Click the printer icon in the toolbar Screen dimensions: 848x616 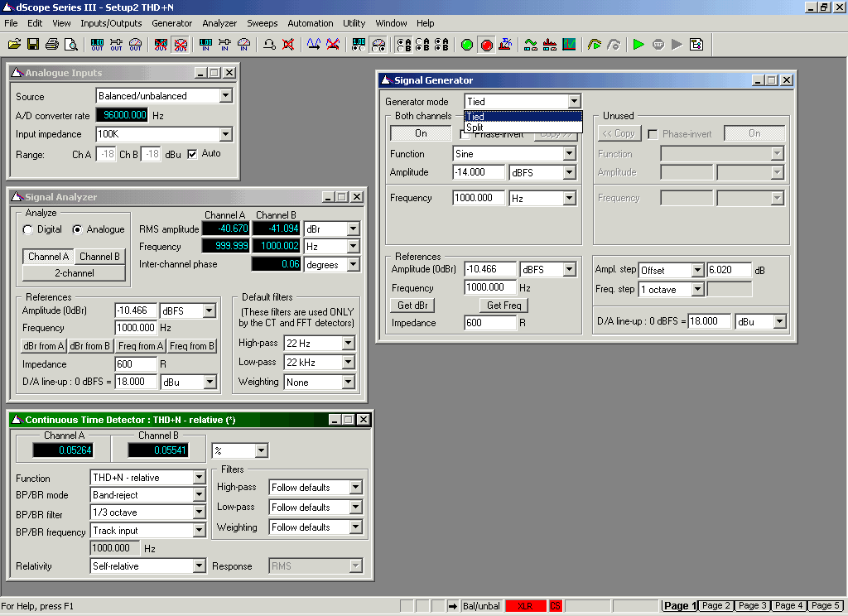(x=52, y=45)
